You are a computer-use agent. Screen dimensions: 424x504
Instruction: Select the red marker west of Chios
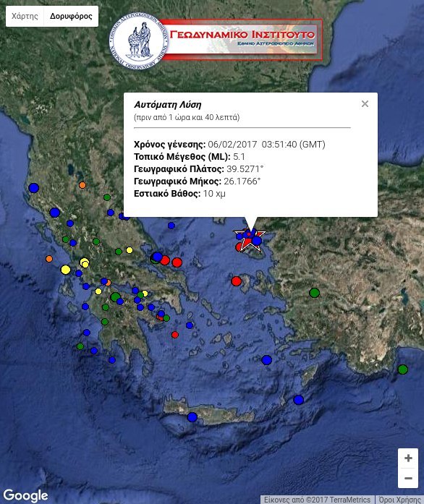(x=236, y=281)
